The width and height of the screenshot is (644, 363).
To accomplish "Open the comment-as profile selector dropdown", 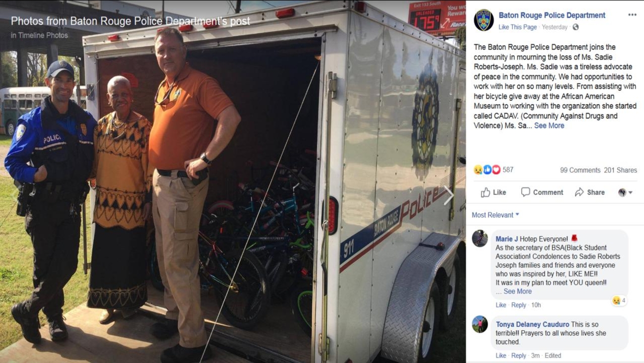I will click(x=625, y=192).
